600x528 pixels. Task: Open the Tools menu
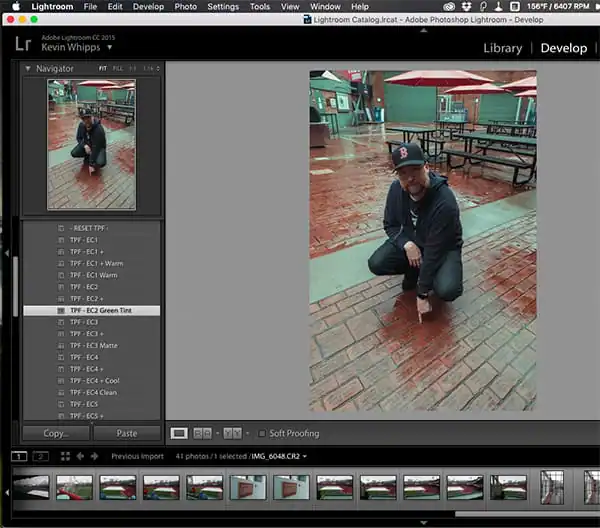(x=260, y=7)
